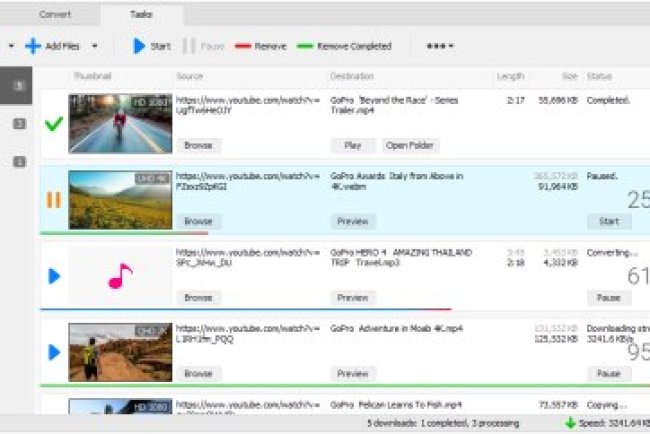Viewport: 650px width, 434px height.
Task: Open the three-dots more options menu
Action: 440,46
